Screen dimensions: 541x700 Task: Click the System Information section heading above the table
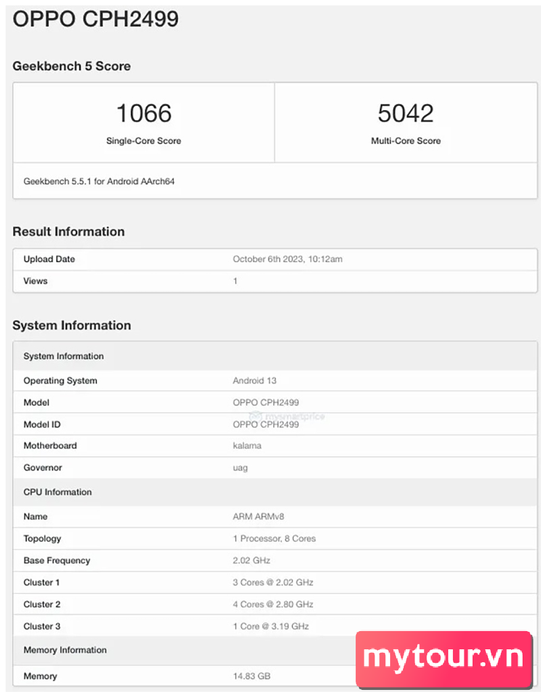pyautogui.click(x=71, y=325)
